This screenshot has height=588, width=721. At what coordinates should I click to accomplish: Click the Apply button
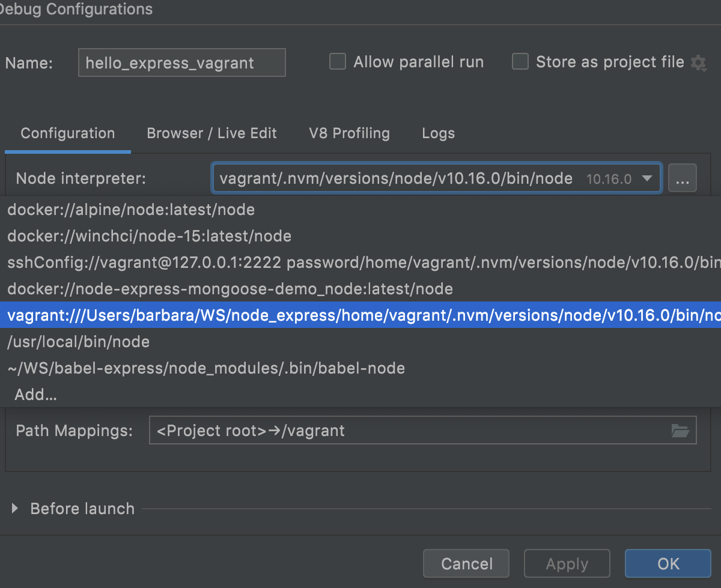click(x=567, y=563)
